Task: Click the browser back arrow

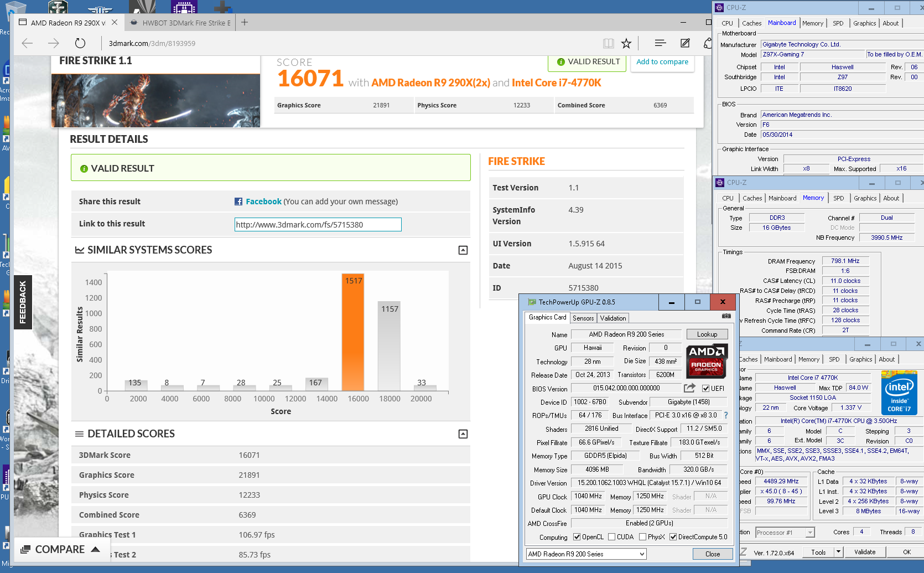Action: pyautogui.click(x=27, y=43)
